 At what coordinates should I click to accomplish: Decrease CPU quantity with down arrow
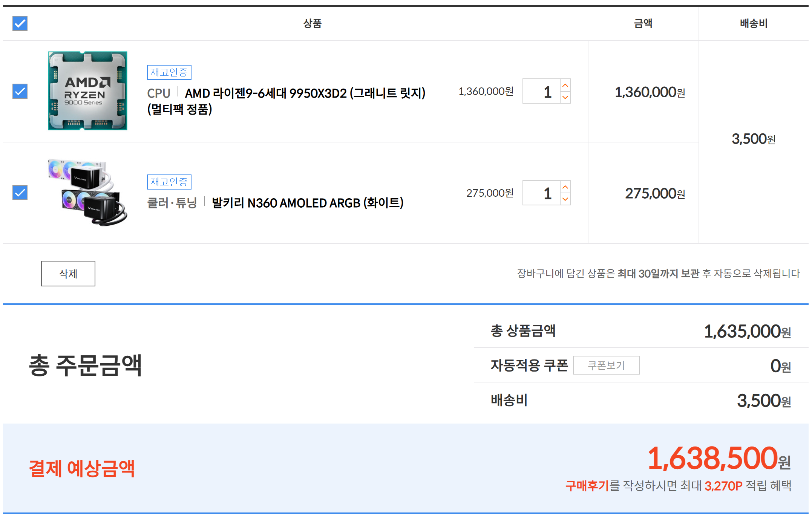[565, 97]
